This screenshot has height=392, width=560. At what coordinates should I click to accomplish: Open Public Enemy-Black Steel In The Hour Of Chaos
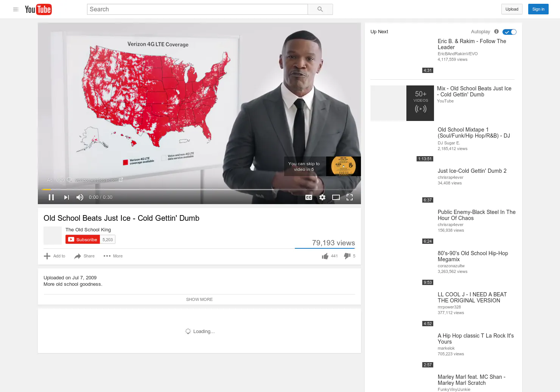[x=477, y=215]
